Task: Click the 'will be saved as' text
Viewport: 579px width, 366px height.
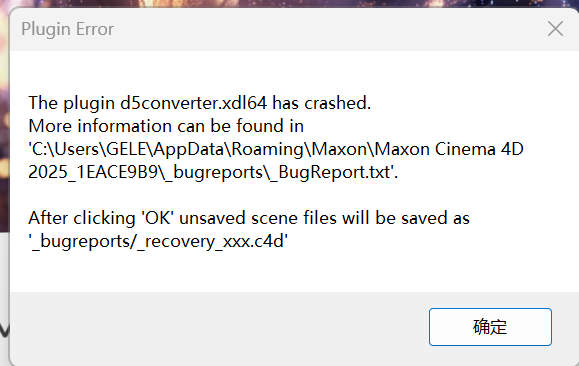Action: point(405,218)
